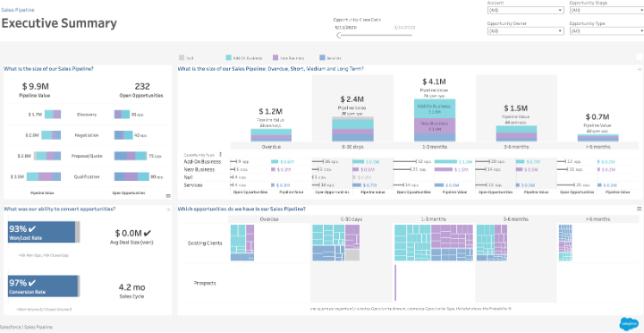Click the Services blue legend swatch
The image size is (644, 333).
(323, 58)
